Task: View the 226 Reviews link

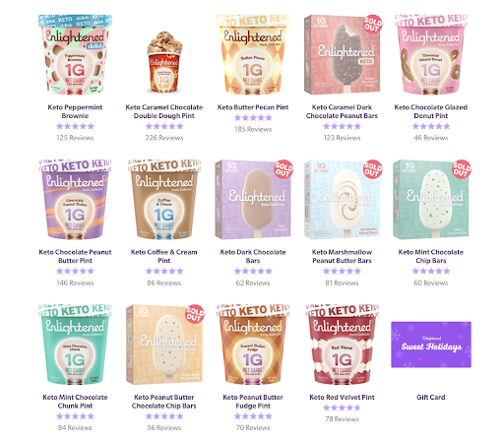Action: [x=164, y=138]
